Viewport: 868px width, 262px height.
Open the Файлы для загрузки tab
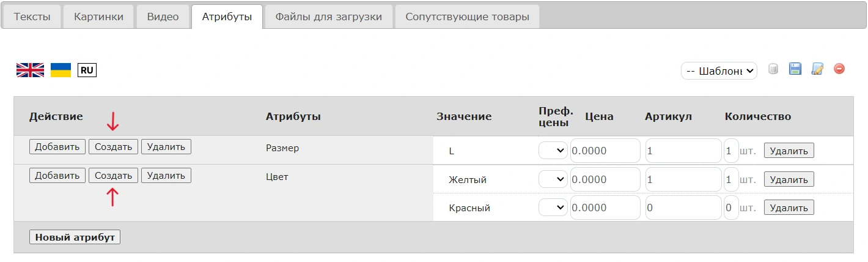328,17
